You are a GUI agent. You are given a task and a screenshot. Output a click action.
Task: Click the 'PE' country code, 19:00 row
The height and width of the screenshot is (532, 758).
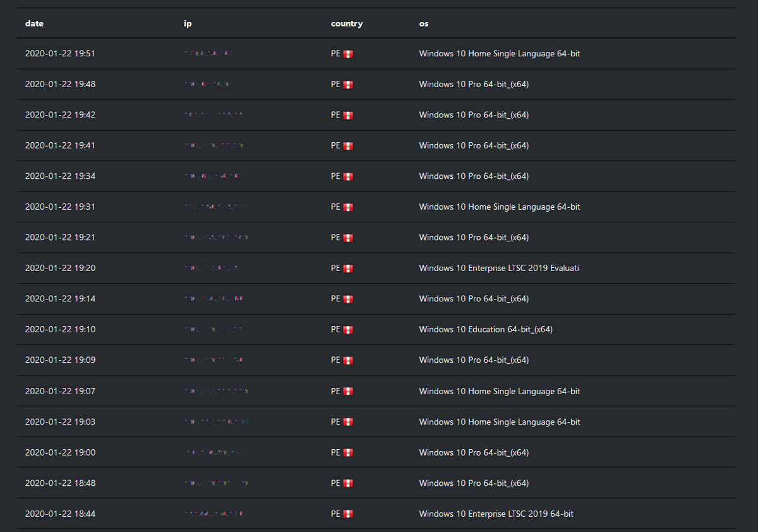tap(335, 452)
